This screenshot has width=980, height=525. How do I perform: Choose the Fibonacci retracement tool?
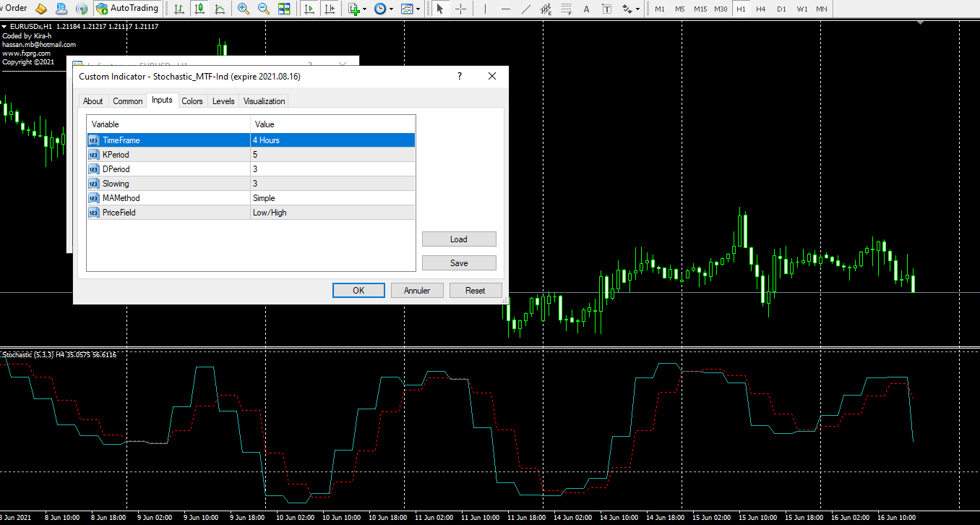[x=566, y=9]
